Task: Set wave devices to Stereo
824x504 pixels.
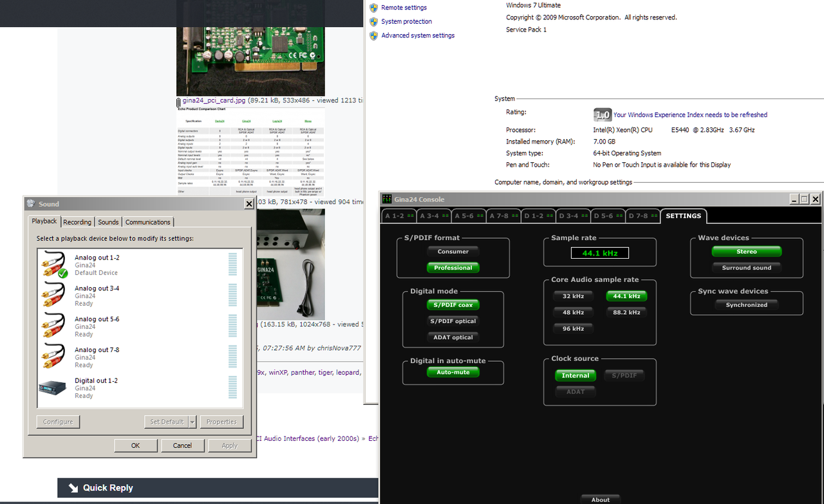Action: [747, 252]
